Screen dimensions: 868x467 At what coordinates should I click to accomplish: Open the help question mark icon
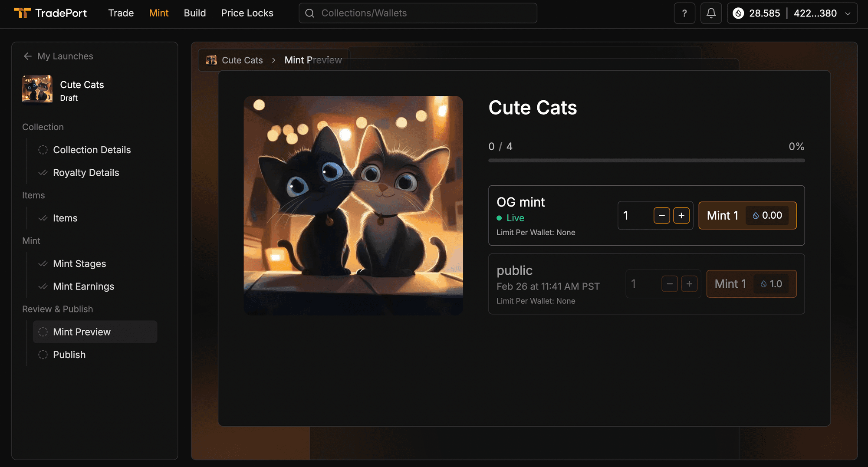point(684,13)
